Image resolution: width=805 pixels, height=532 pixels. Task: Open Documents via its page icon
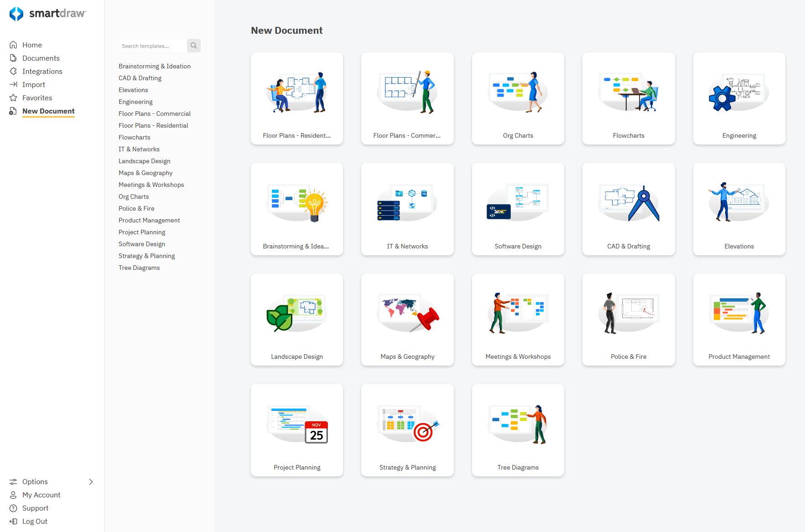click(x=14, y=58)
